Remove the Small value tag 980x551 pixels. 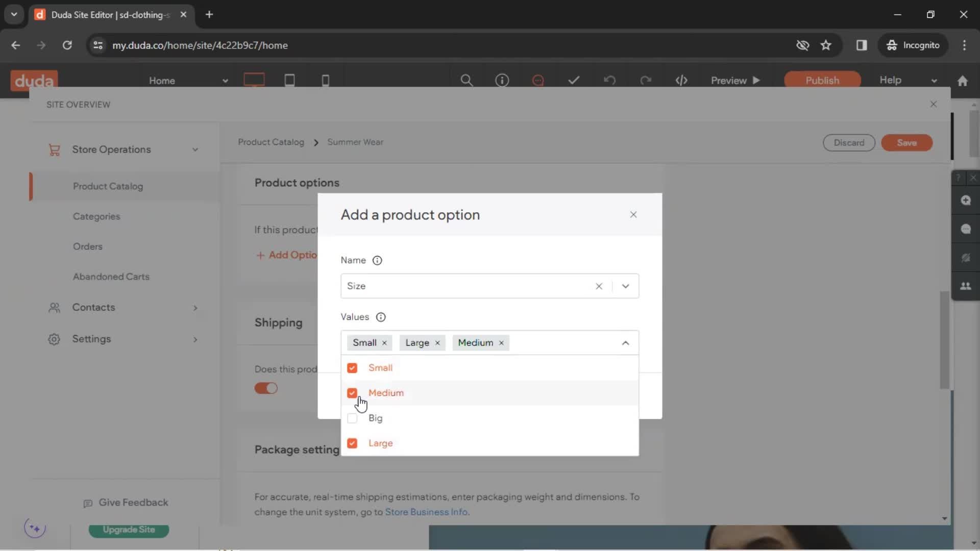point(384,343)
